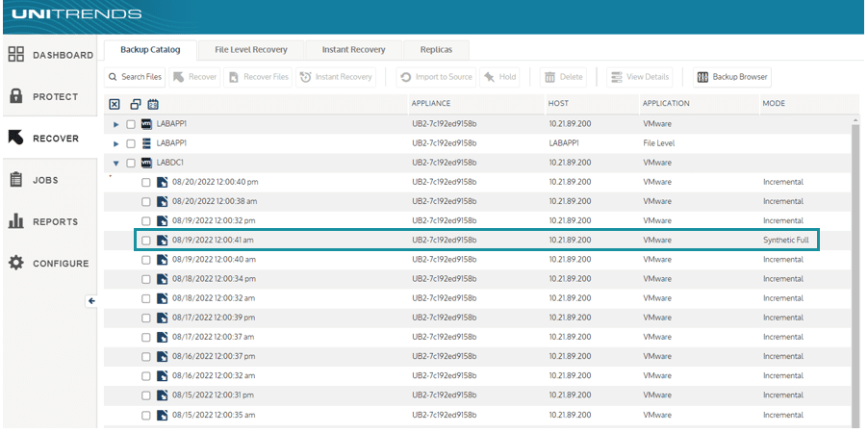868x433 pixels.
Task: Expand the File Level LABAPP1 row
Action: [116, 144]
